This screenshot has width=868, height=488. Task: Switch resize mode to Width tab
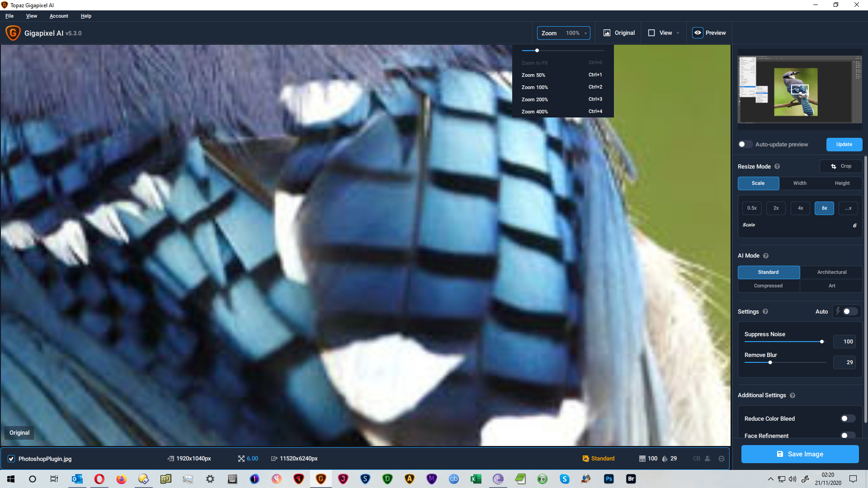[800, 183]
